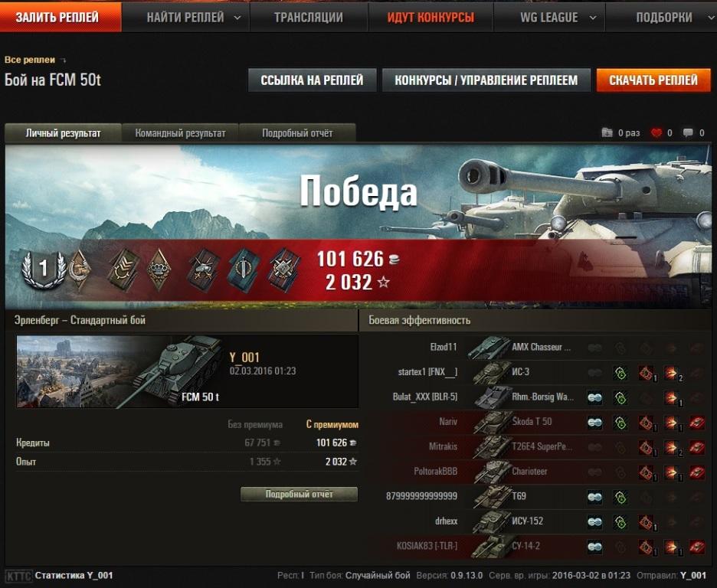Image resolution: width=717 pixels, height=588 pixels.
Task: Click the first-place laurel medal icon
Action: pyautogui.click(x=44, y=269)
